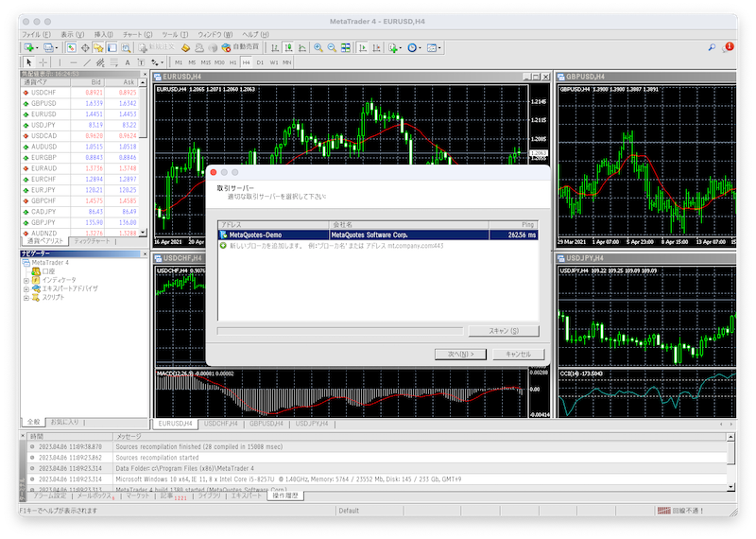Select the crosshair tool
Screen dimensions: 756x539
pyautogui.click(x=43, y=62)
